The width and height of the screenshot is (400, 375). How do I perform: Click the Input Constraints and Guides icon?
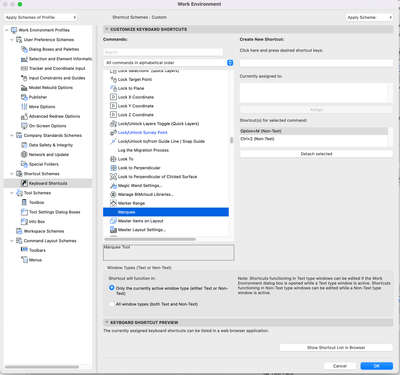(x=24, y=78)
